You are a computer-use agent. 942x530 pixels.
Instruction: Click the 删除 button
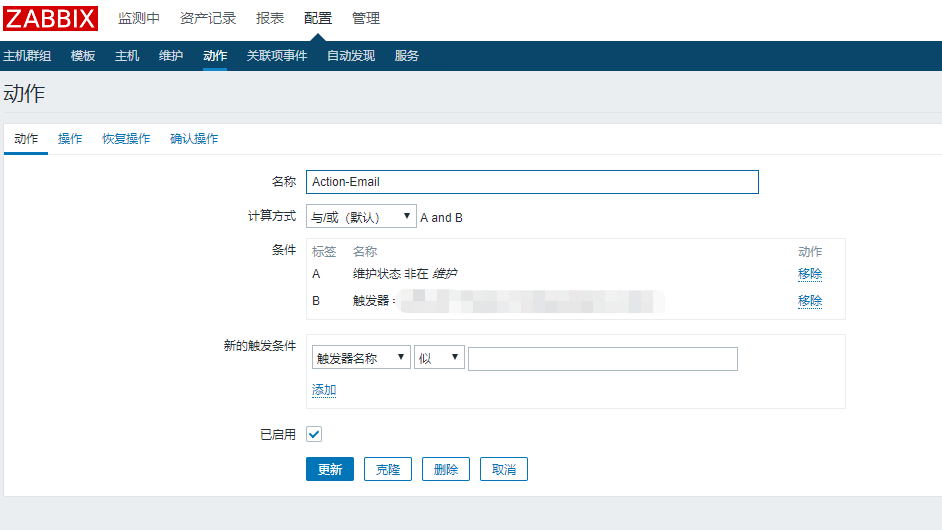446,469
